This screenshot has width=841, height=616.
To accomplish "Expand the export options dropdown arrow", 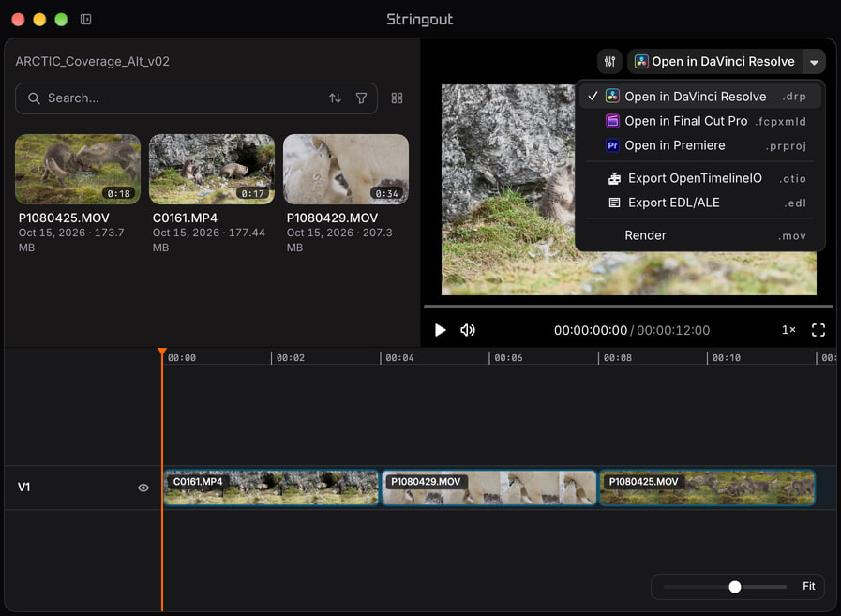I will pyautogui.click(x=814, y=62).
